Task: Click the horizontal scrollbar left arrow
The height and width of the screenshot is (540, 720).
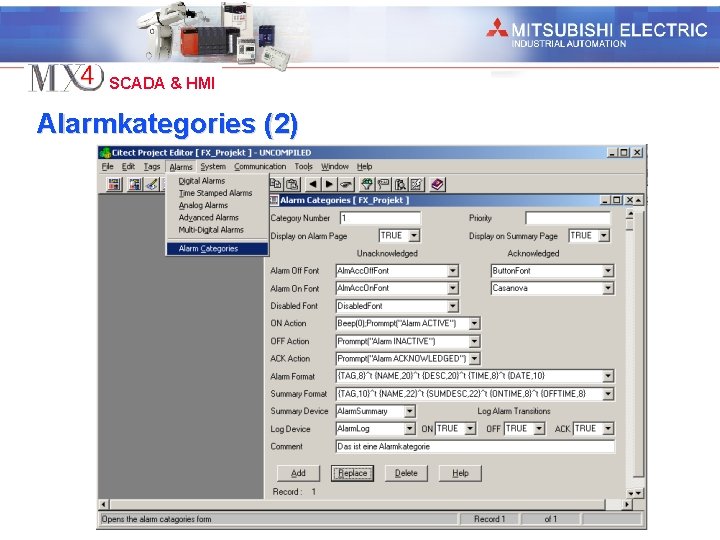Action: coord(103,505)
